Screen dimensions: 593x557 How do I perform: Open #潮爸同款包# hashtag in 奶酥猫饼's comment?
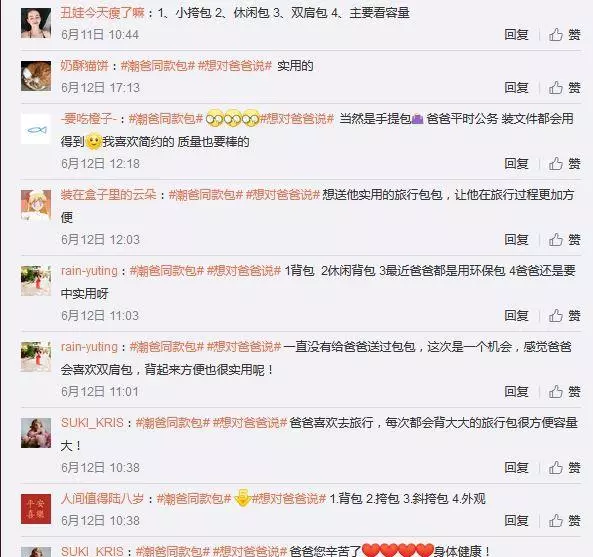158,66
